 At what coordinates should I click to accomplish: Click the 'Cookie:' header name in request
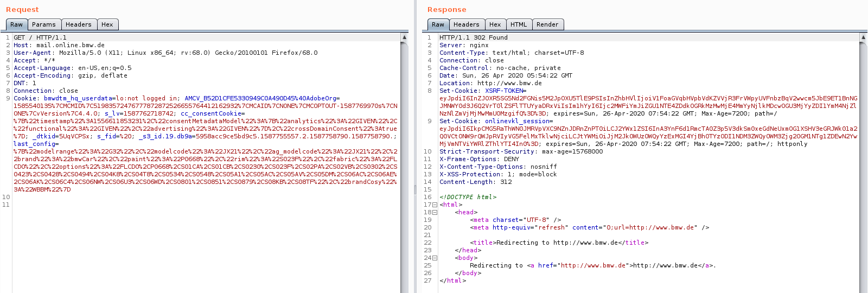point(27,98)
